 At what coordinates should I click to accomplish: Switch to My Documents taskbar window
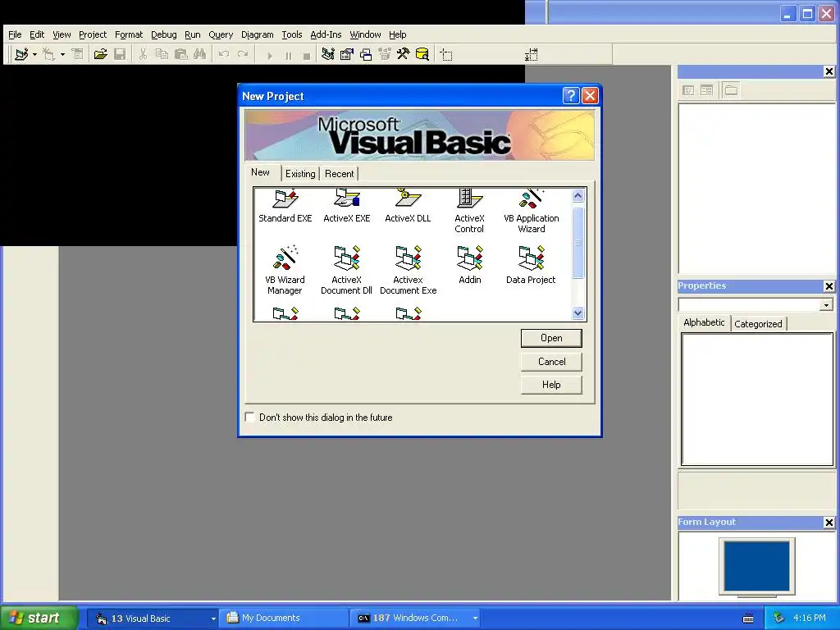tap(285, 619)
